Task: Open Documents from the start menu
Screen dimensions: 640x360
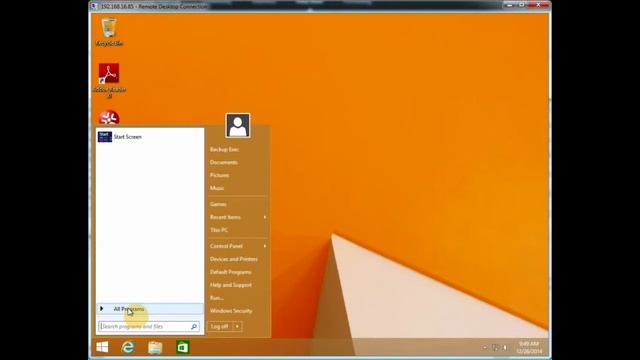Action: click(x=224, y=162)
